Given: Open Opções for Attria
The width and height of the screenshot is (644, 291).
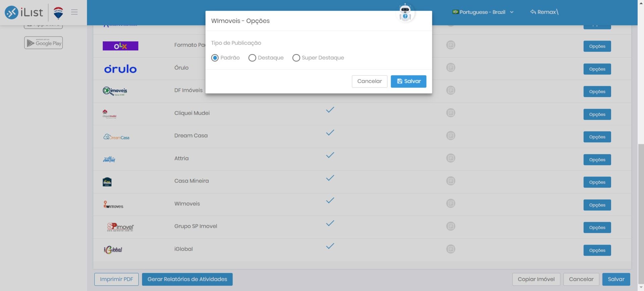Looking at the screenshot, I should coord(597,160).
